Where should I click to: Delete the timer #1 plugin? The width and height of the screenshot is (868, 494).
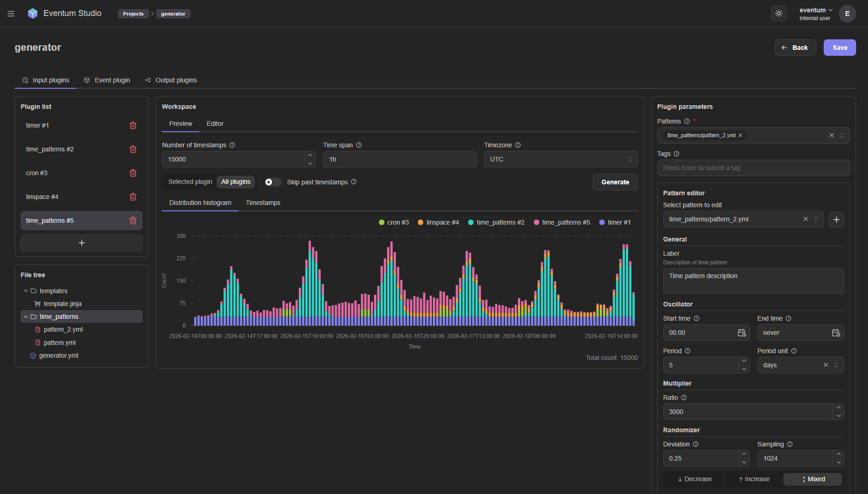coord(133,125)
